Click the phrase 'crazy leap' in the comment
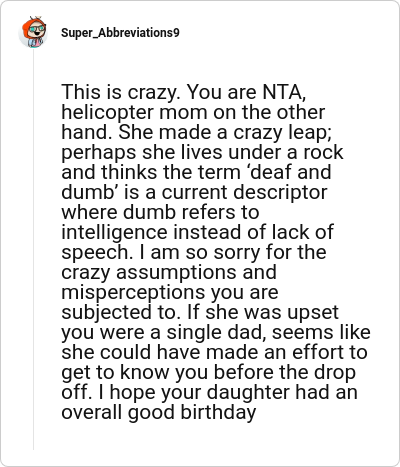This screenshot has width=400, height=467. pyautogui.click(x=282, y=132)
